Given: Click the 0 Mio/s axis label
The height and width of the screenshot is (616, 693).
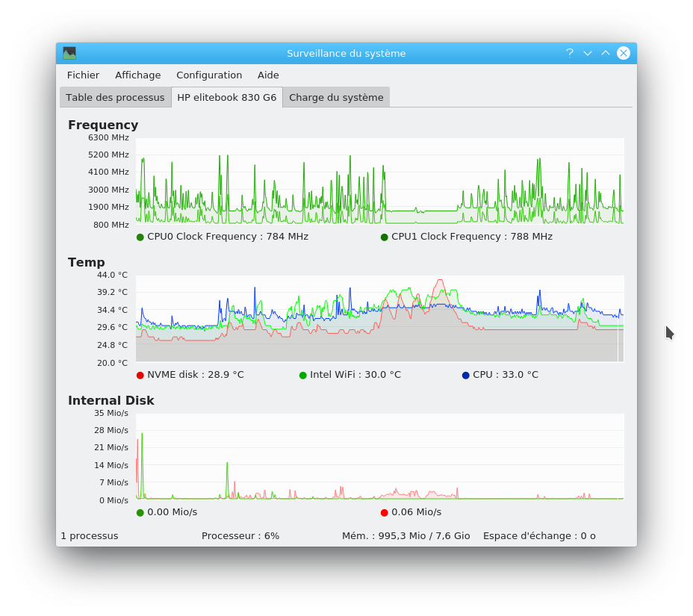Looking at the screenshot, I should coord(114,500).
